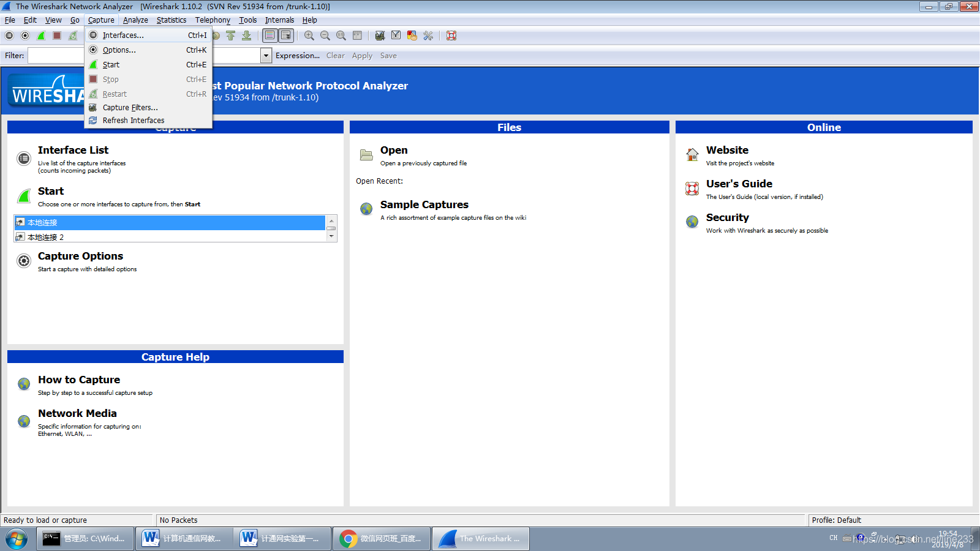Click interface list scrollbar down arrow
This screenshot has height=551, width=980.
pos(331,236)
